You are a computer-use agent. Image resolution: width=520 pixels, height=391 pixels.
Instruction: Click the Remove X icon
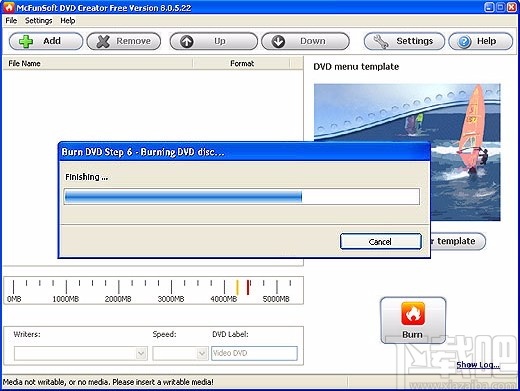(103, 41)
